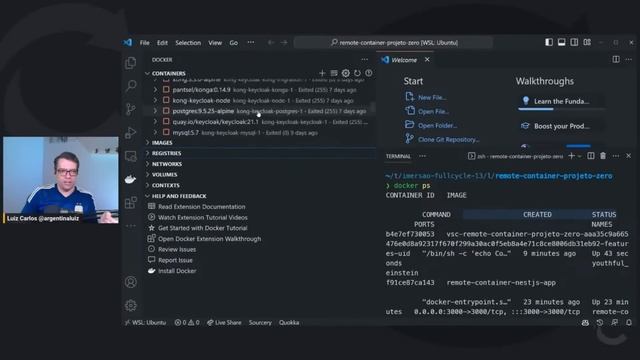Click the list view icon in Containers header

(334, 73)
